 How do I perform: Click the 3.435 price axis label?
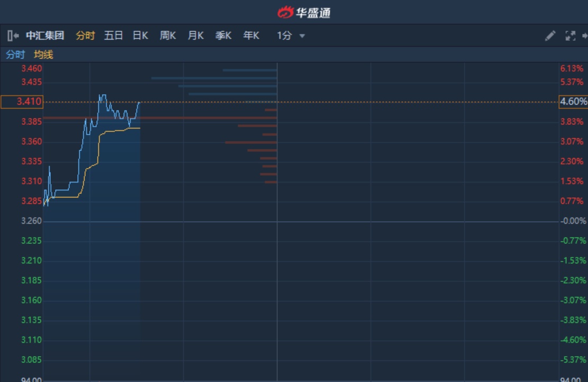click(32, 82)
